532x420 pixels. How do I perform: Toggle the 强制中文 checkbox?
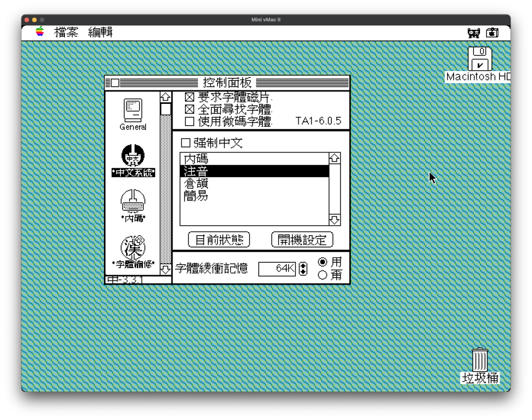[185, 143]
